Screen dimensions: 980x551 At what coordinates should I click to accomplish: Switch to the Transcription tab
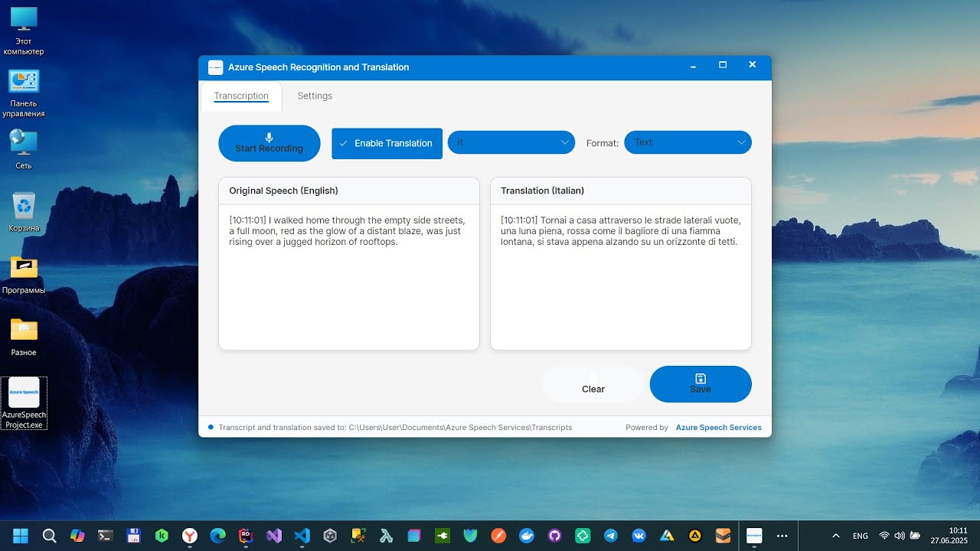tap(241, 96)
